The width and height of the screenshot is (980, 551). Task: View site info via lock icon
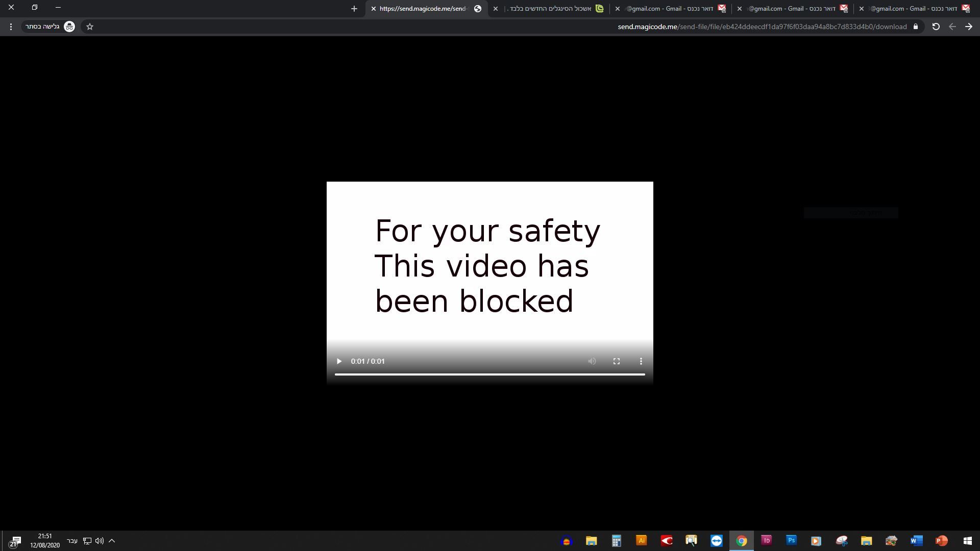point(916,27)
